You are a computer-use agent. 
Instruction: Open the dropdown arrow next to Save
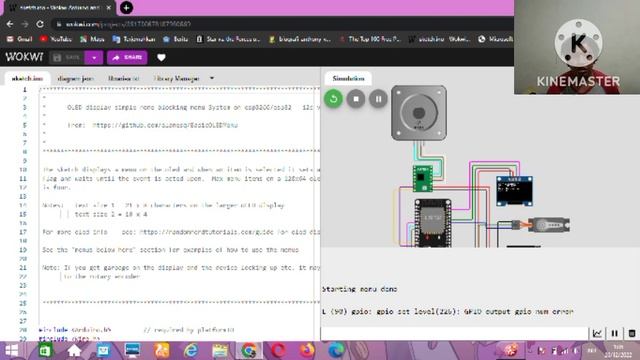pyautogui.click(x=94, y=58)
